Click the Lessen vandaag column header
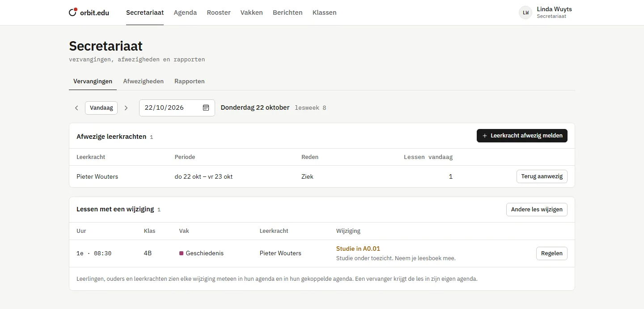Screen dimensions: 644x309 click(428, 157)
